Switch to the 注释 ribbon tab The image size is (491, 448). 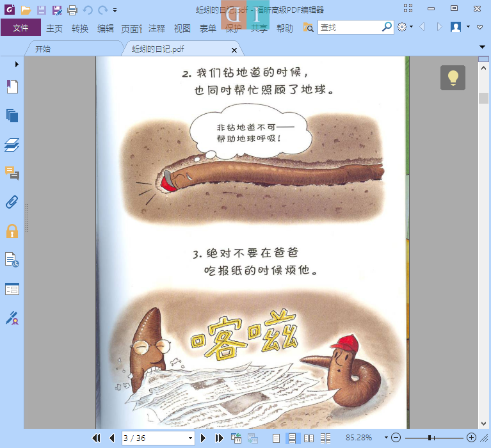(157, 29)
